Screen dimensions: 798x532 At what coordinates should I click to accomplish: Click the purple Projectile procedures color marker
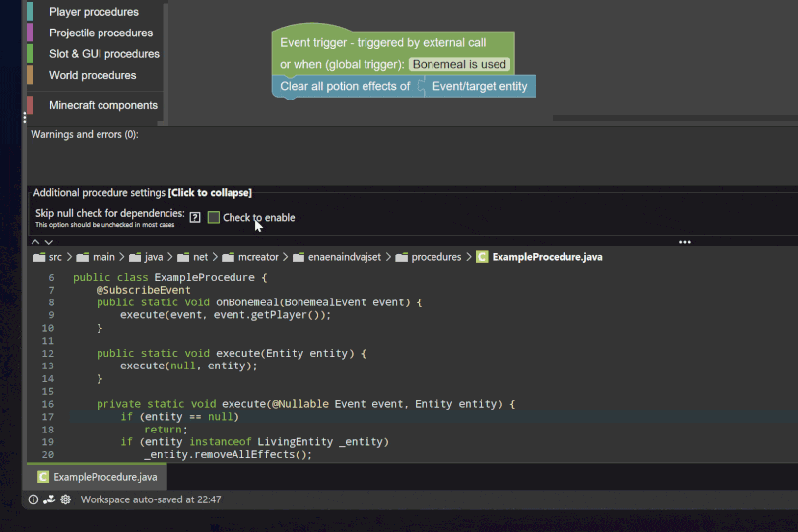pos(30,33)
